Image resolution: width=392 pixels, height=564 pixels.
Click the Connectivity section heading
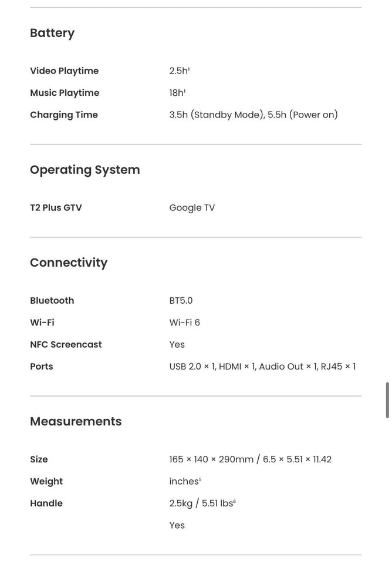coord(69,263)
